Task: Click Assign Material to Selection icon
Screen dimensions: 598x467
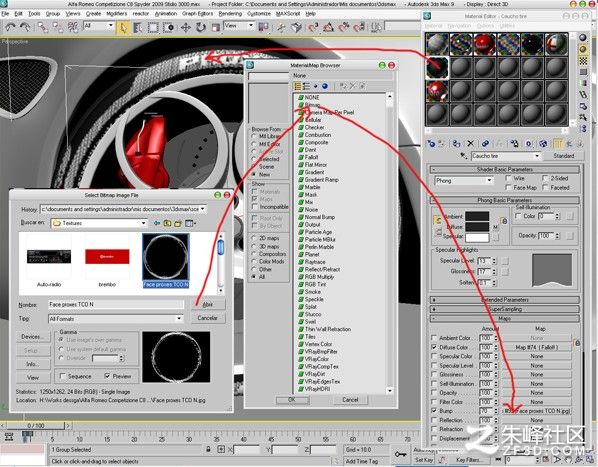Action: coord(456,144)
